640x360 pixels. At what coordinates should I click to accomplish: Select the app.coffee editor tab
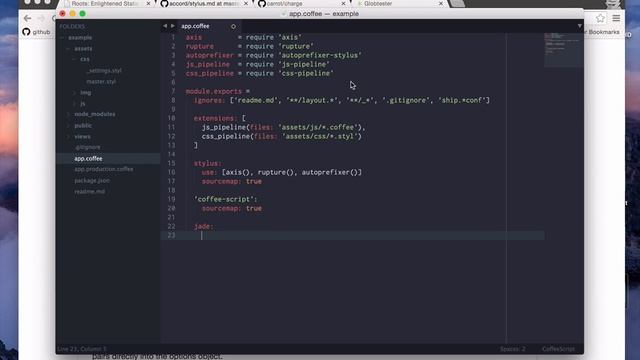pos(195,26)
